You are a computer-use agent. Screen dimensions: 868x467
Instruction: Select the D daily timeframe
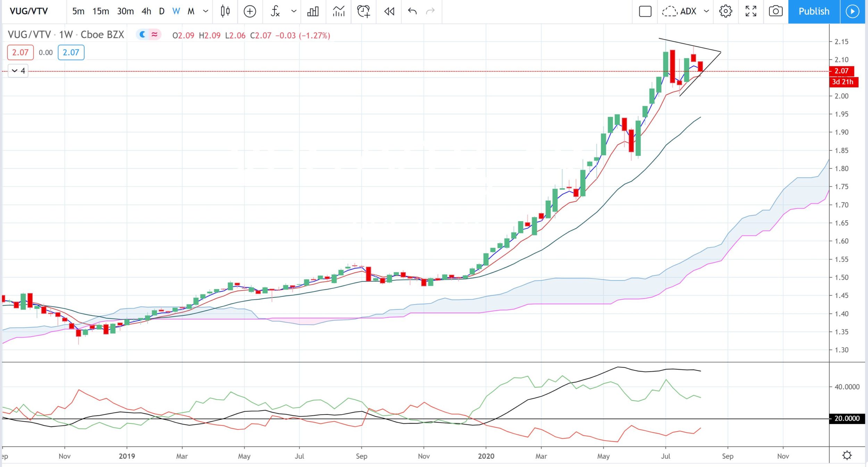[162, 11]
